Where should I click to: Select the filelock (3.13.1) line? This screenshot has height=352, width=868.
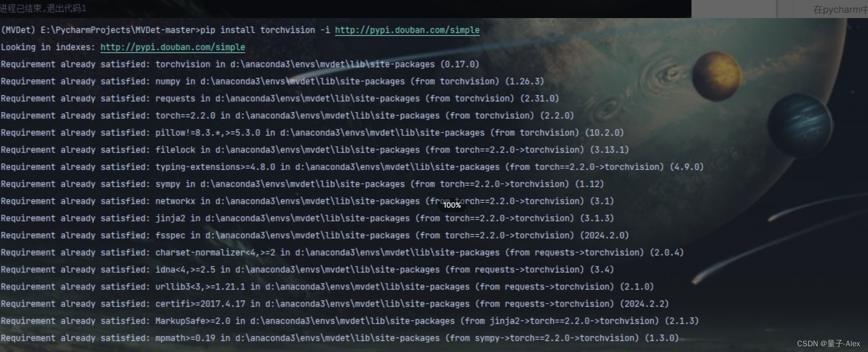pyautogui.click(x=315, y=150)
